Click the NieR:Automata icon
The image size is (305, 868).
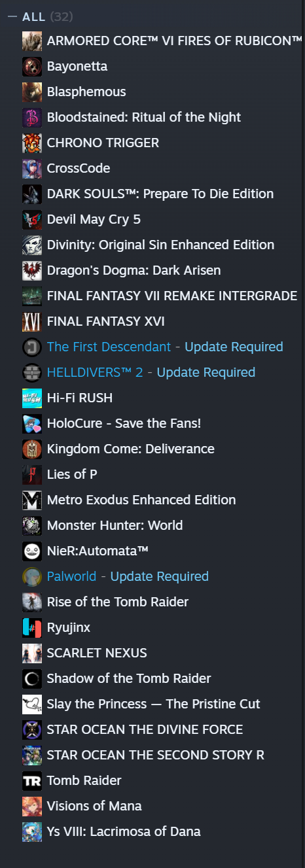pos(32,551)
